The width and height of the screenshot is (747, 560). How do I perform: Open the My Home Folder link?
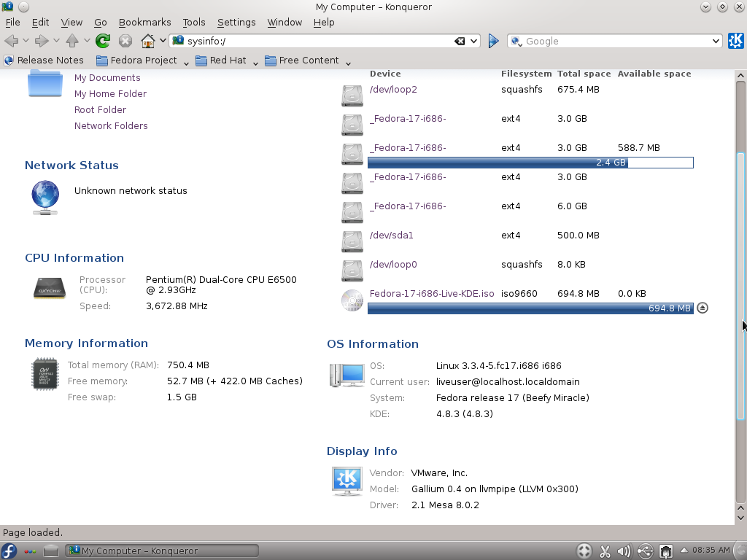click(111, 94)
